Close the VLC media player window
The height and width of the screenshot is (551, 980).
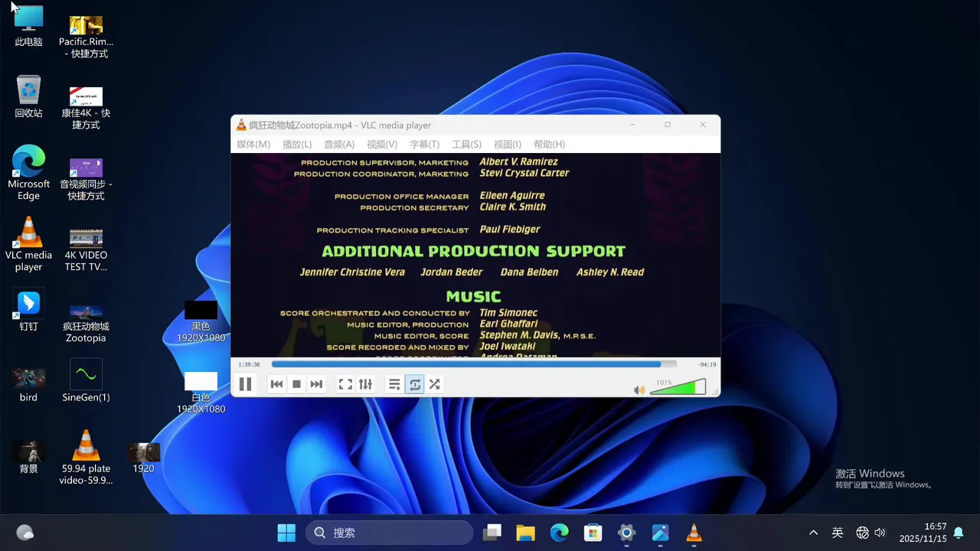pos(703,125)
